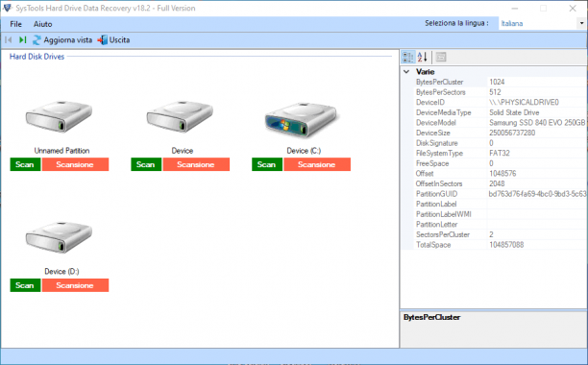Image resolution: width=588 pixels, height=365 pixels.
Task: Click the previous step arrow icon
Action: (x=9, y=39)
